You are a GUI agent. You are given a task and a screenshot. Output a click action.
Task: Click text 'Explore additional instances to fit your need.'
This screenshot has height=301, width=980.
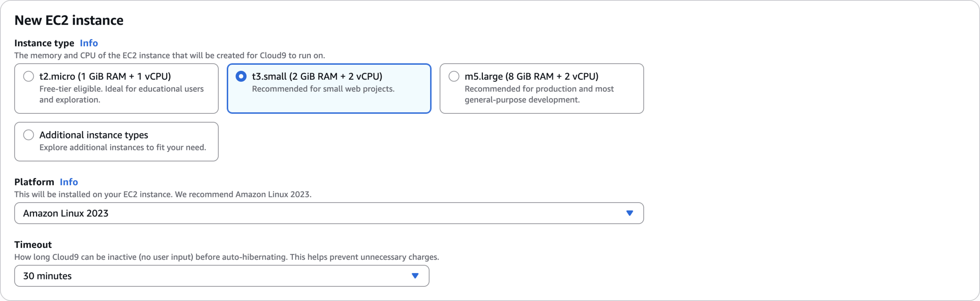tap(123, 148)
